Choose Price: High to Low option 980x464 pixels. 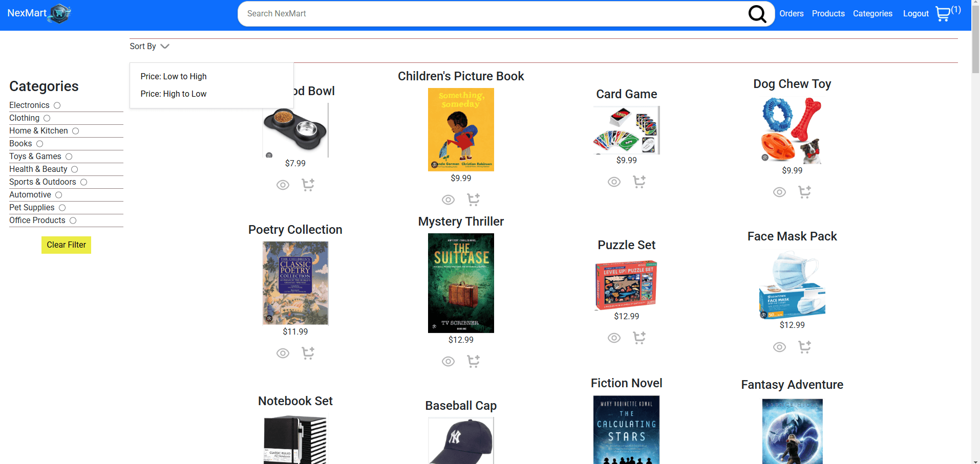pyautogui.click(x=174, y=94)
